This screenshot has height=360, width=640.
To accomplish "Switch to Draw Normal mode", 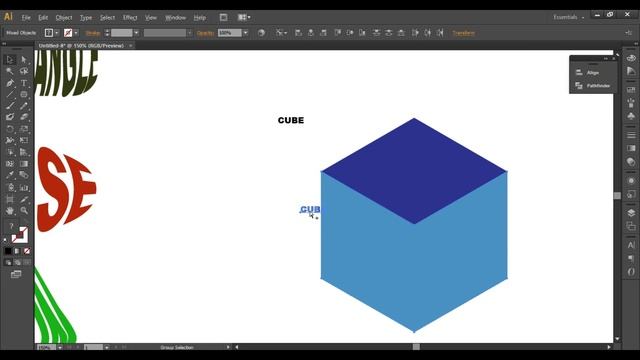I will pos(8,262).
